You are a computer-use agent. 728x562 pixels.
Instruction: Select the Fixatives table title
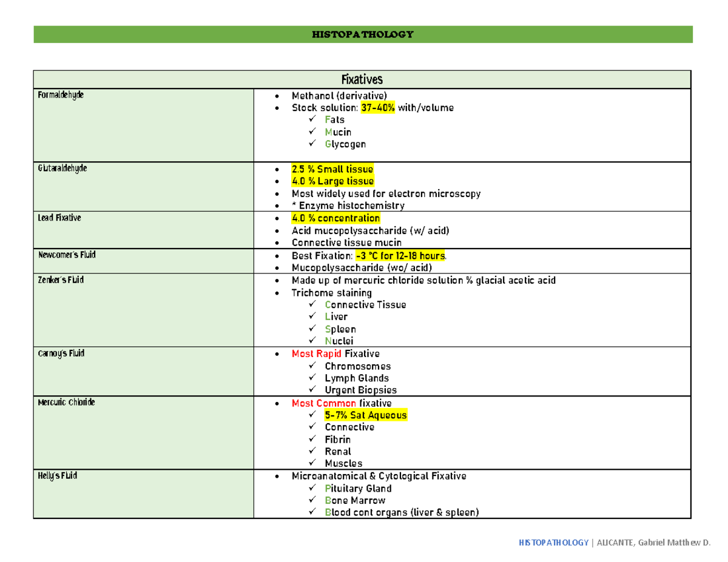click(x=362, y=79)
